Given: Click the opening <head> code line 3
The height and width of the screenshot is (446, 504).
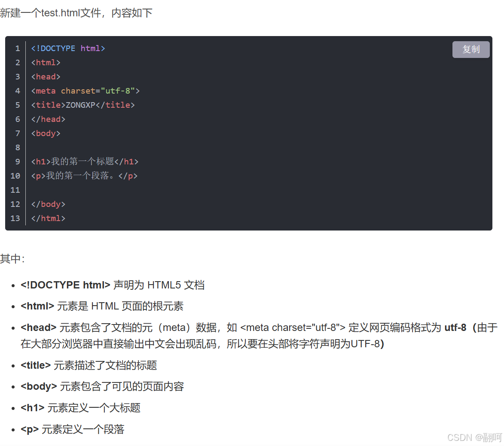Looking at the screenshot, I should point(46,77).
